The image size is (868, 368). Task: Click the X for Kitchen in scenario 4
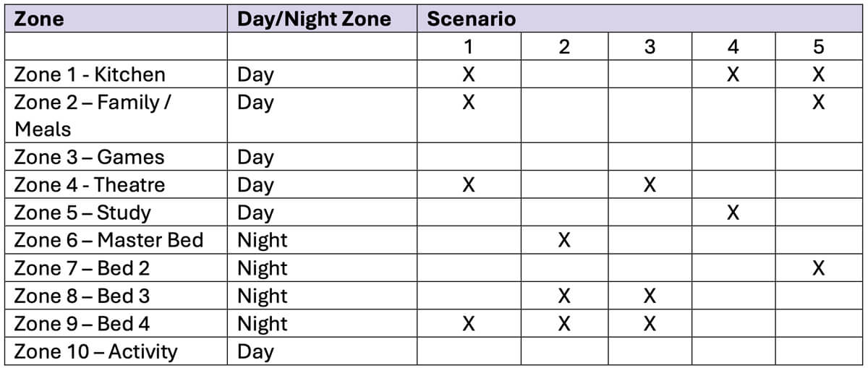point(733,74)
